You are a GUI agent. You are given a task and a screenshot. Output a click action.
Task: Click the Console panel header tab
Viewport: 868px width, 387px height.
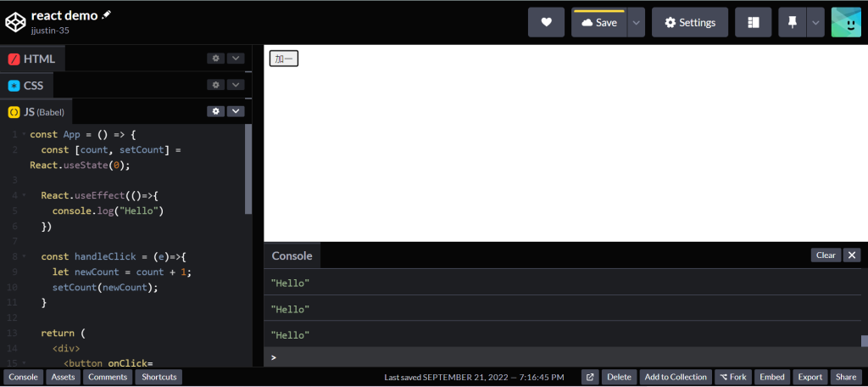[x=292, y=255]
